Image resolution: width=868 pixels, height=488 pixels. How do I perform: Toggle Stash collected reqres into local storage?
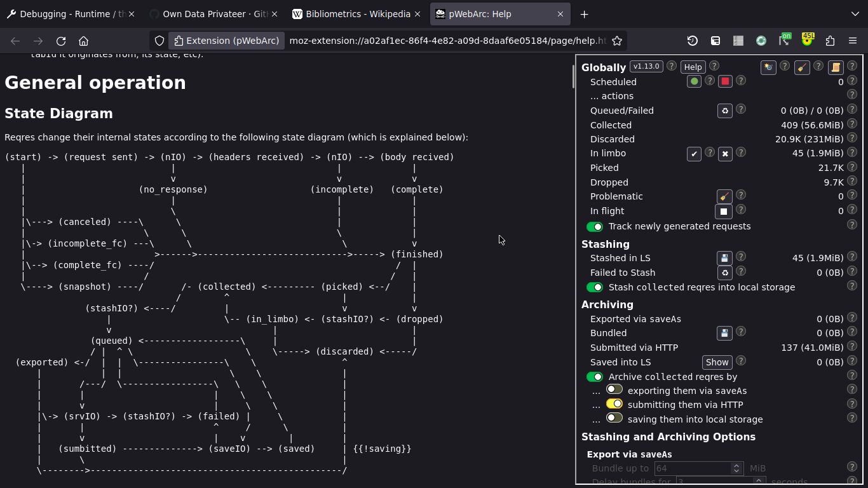click(595, 287)
